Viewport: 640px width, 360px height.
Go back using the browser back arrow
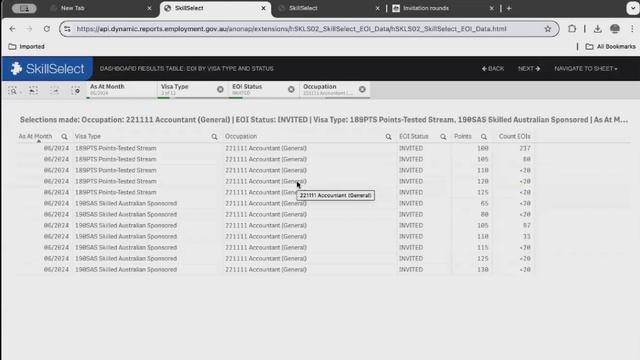(x=12, y=29)
